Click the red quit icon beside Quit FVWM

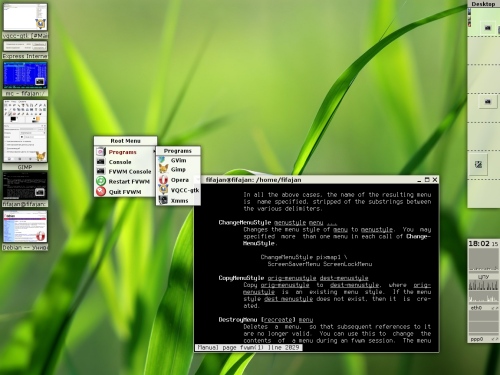pos(101,191)
